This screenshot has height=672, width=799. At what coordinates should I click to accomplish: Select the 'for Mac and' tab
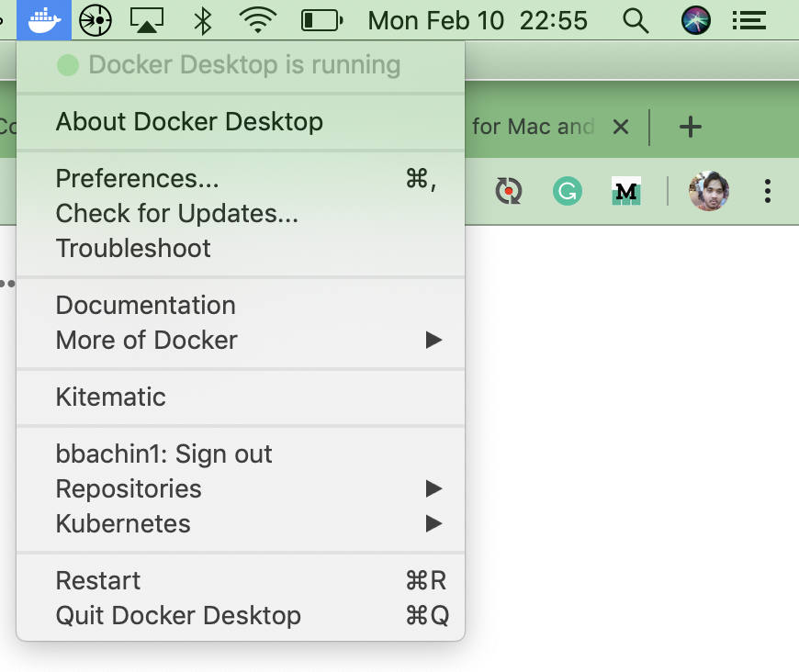[x=533, y=127]
